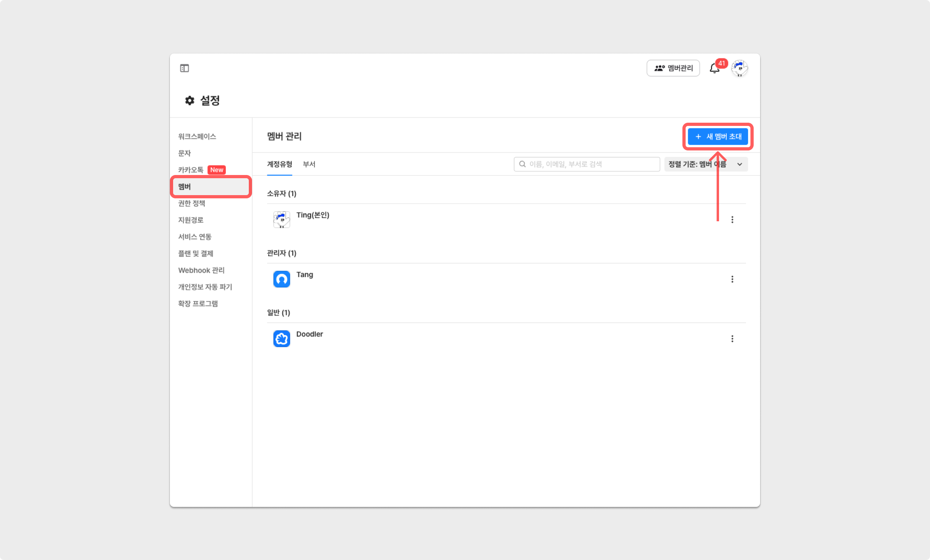This screenshot has height=560, width=930.
Task: Open 워크스페이스 settings in sidebar
Action: pos(197,136)
